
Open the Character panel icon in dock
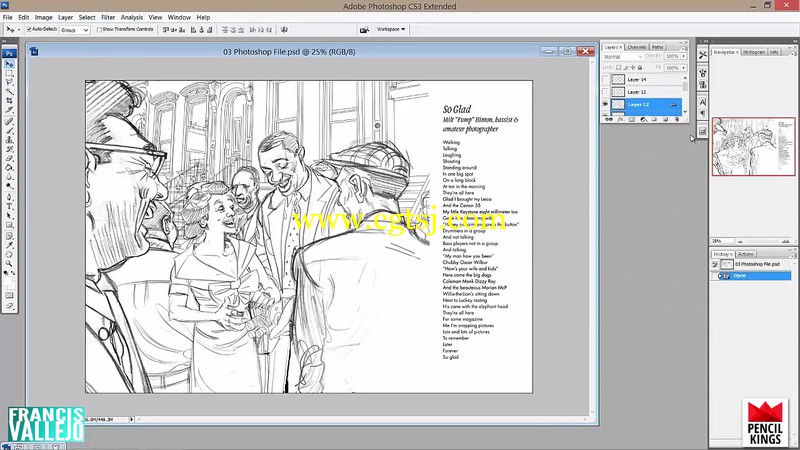703,103
